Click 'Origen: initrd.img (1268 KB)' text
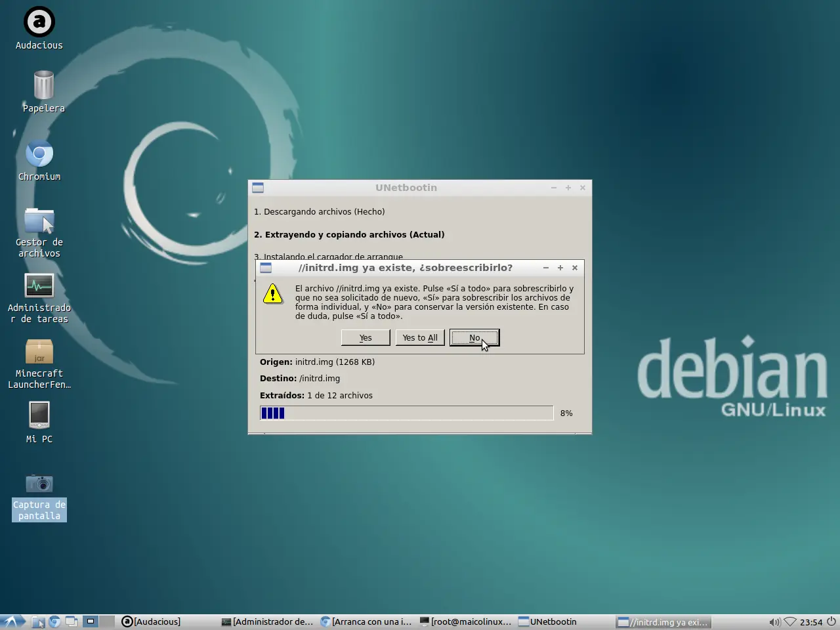This screenshot has width=840, height=630. click(317, 362)
